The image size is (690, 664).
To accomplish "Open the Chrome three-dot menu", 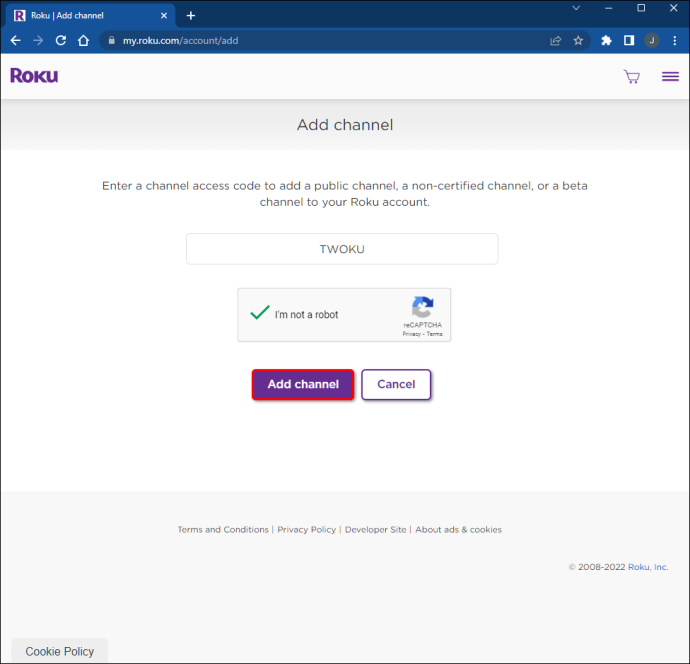I will (x=675, y=40).
